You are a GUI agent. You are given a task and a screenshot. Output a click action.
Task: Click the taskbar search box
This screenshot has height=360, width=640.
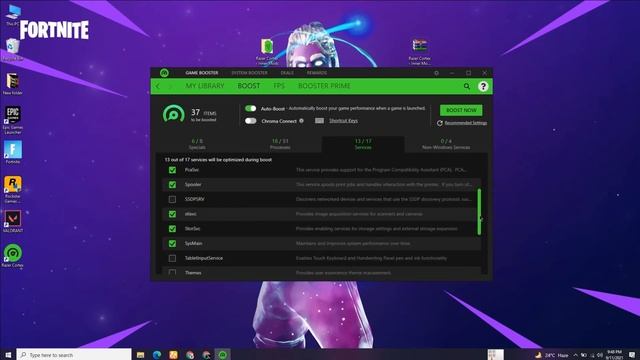click(74, 355)
